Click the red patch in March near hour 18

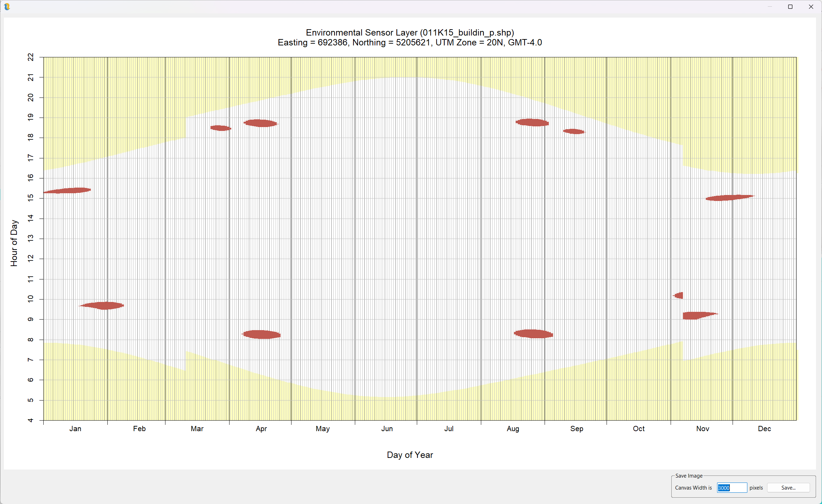220,128
